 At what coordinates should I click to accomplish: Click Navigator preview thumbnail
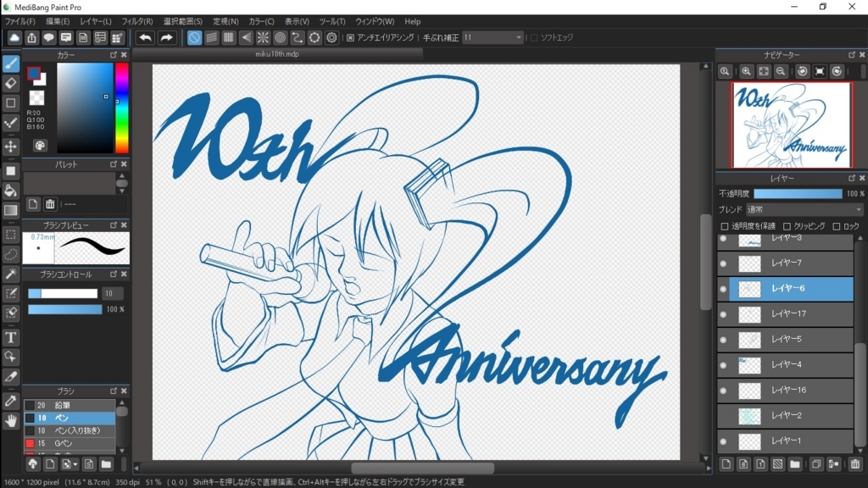792,125
